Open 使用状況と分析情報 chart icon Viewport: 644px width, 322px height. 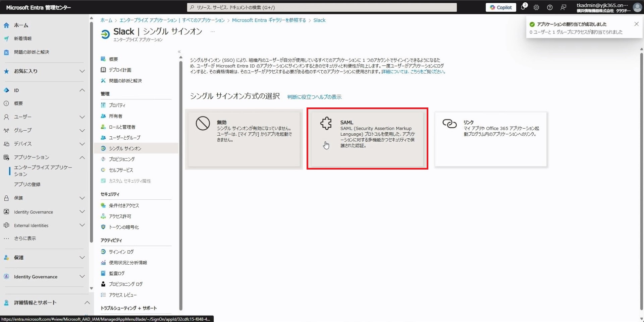pyautogui.click(x=103, y=263)
